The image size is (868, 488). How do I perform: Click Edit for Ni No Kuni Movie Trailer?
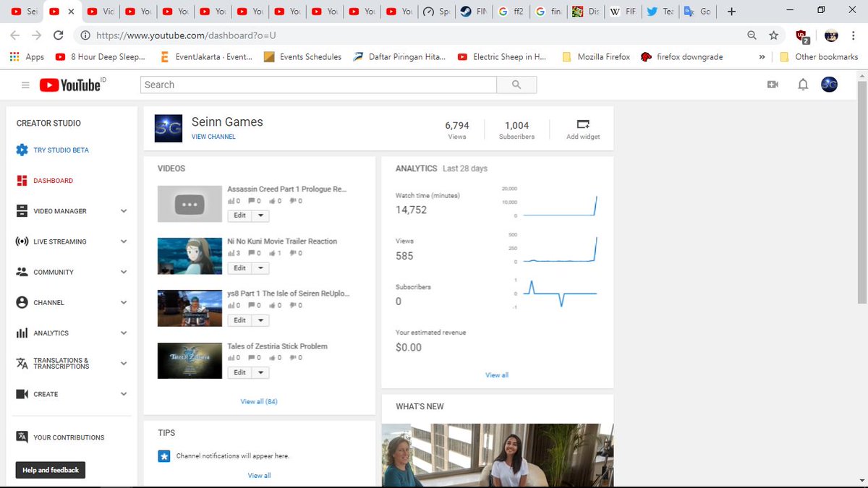click(x=239, y=268)
